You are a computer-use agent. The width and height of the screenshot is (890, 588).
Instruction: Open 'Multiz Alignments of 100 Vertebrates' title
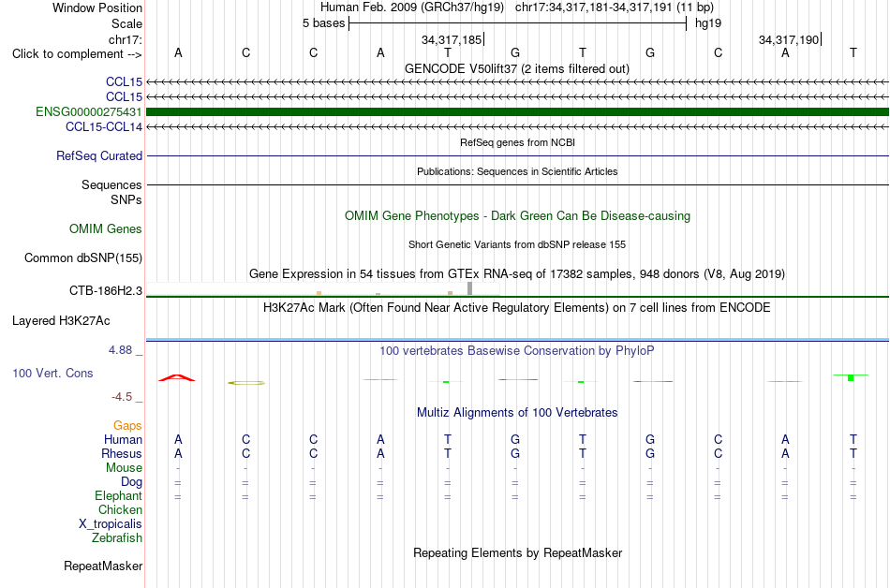517,412
